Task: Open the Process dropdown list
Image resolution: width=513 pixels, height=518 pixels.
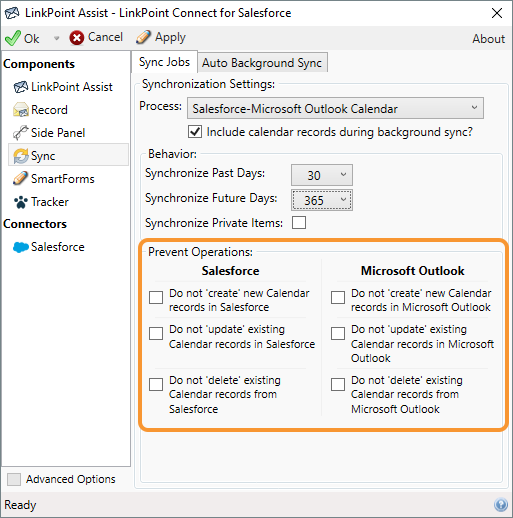Action: pos(335,108)
